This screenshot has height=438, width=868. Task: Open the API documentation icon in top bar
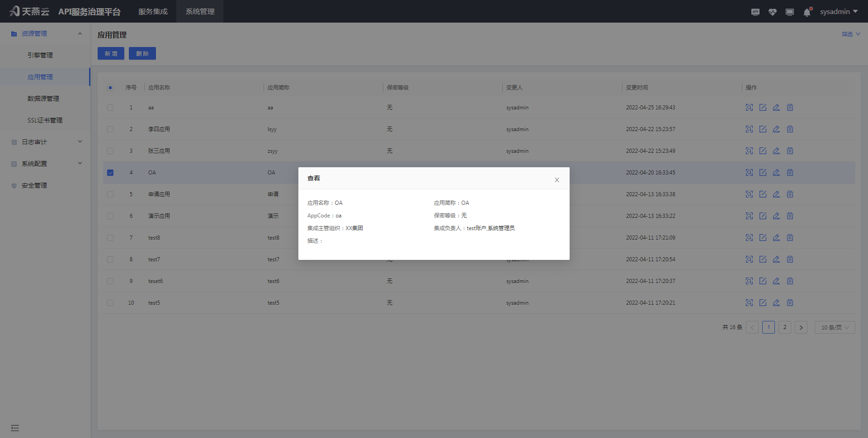755,12
